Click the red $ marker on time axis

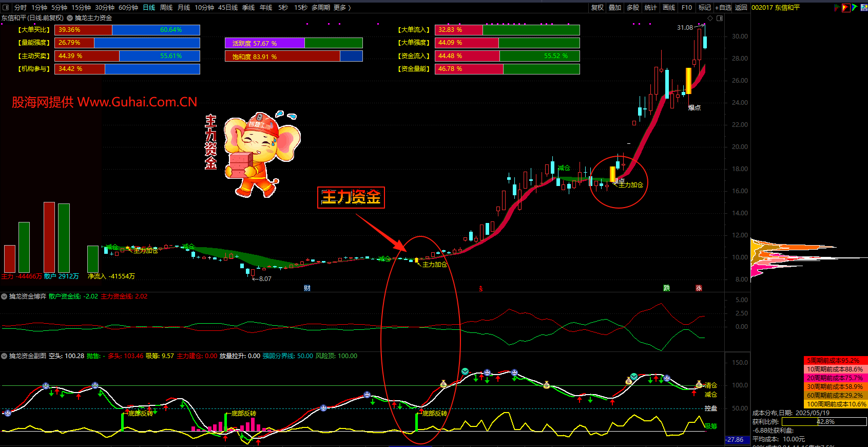click(481, 289)
